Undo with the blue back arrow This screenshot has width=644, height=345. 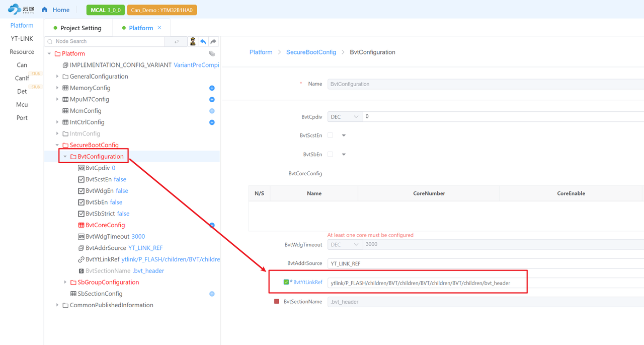(203, 41)
